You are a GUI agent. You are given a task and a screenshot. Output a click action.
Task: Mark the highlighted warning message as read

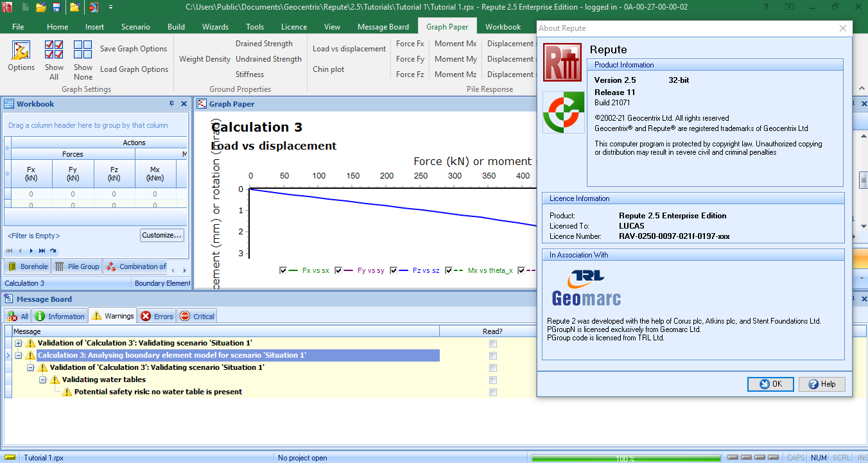coord(492,356)
